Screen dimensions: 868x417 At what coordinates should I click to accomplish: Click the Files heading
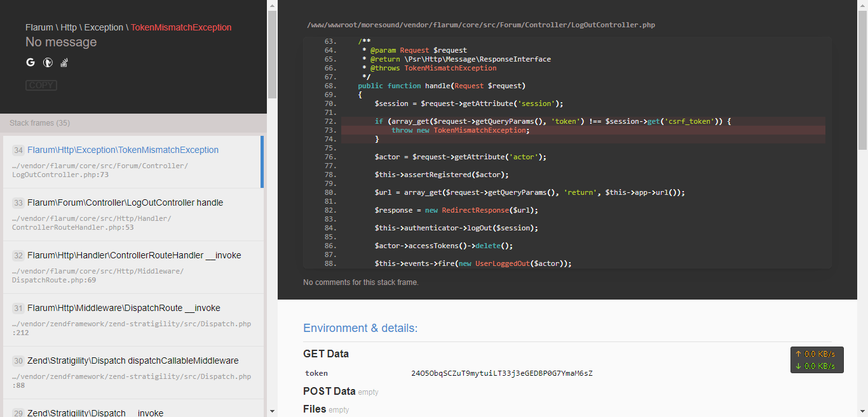click(x=315, y=409)
